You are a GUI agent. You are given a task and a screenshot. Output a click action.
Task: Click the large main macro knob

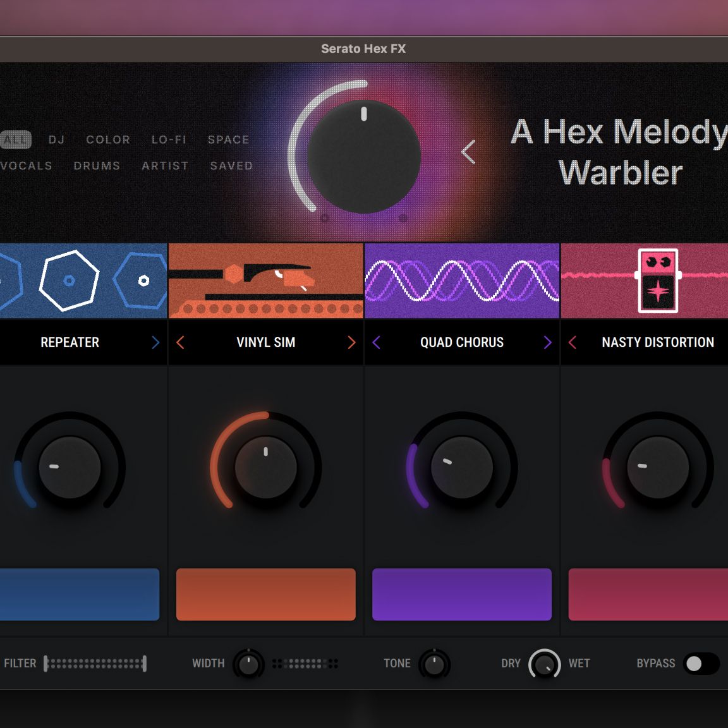pyautogui.click(x=363, y=157)
